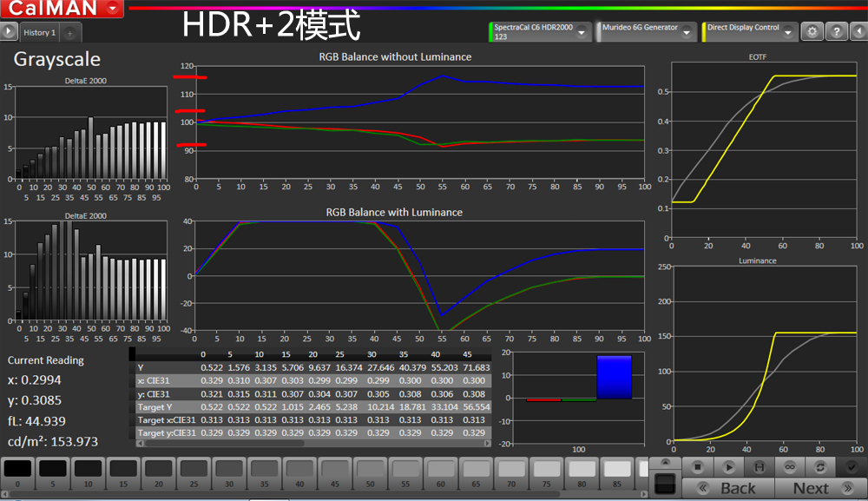The width and height of the screenshot is (868, 501).
Task: Select the 15 grayscale patch
Action: point(123,473)
